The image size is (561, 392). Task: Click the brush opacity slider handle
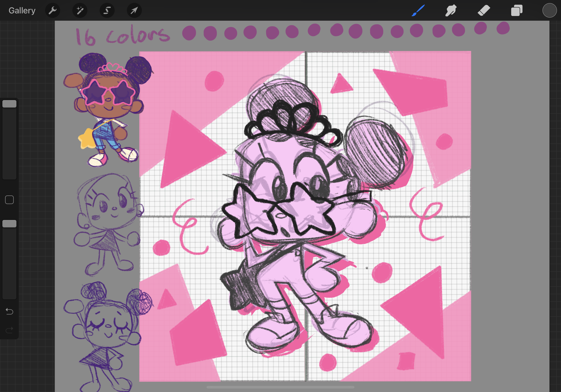(x=9, y=224)
